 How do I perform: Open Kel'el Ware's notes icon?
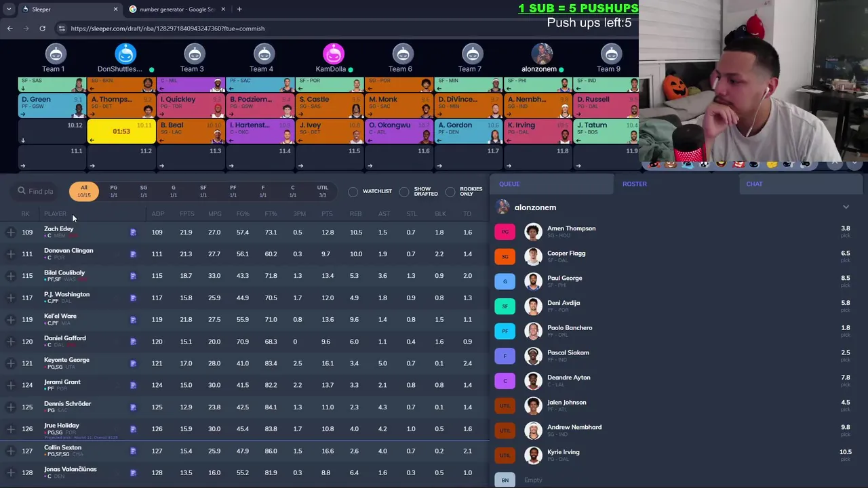133,319
